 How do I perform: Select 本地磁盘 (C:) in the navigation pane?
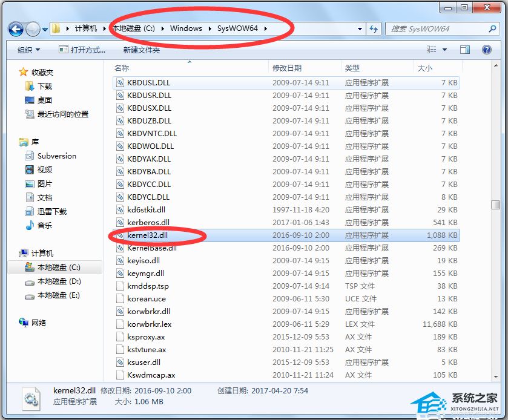pos(59,267)
